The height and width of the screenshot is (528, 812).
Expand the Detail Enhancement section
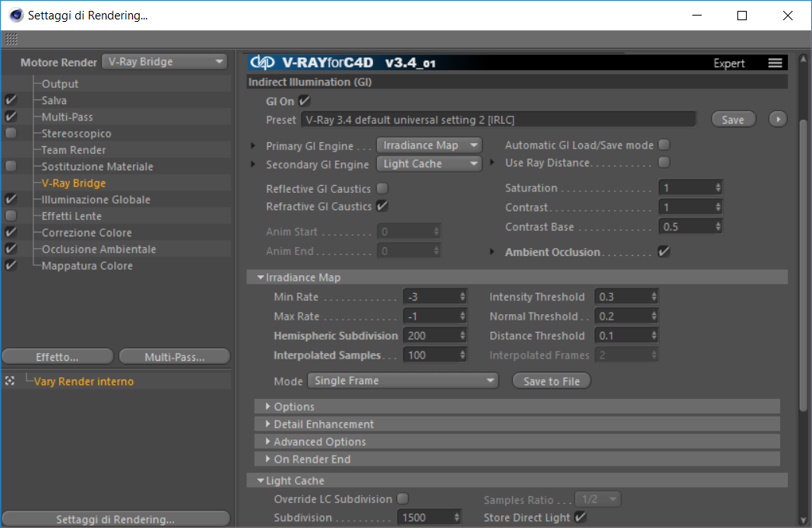pos(268,425)
